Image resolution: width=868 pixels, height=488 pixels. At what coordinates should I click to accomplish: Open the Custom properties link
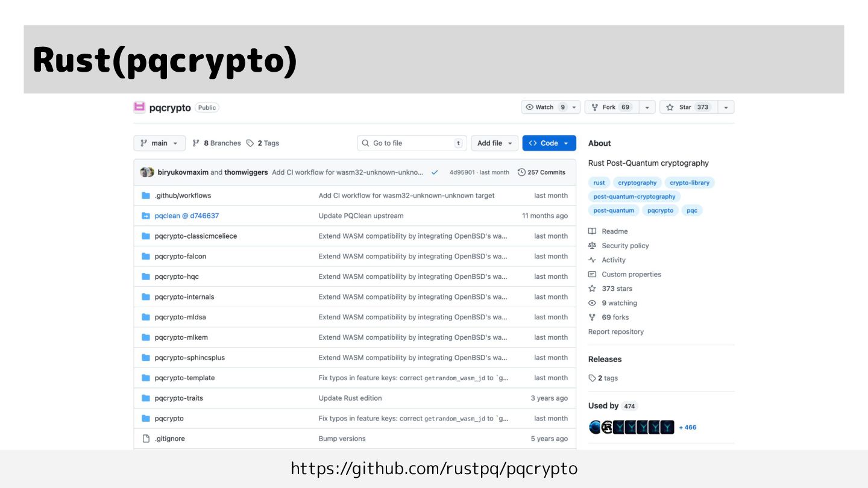[624, 274]
